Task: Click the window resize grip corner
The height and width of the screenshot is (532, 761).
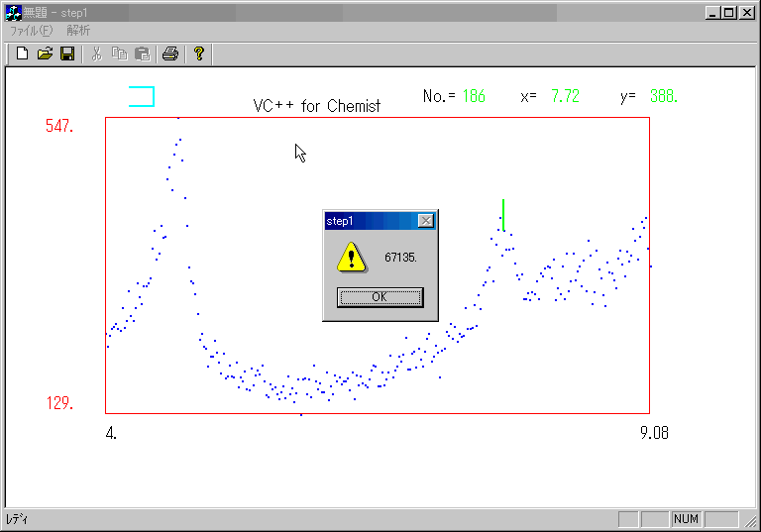Action: pos(750,521)
